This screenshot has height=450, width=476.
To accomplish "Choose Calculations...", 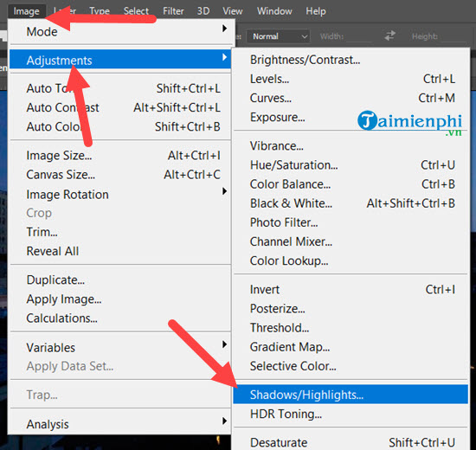I will 120,318.
